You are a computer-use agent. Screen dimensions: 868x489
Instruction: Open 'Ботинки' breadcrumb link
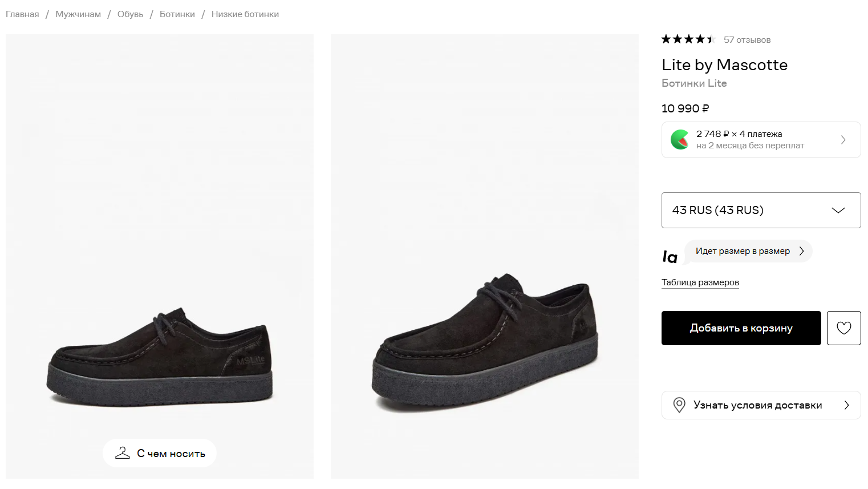tap(177, 14)
